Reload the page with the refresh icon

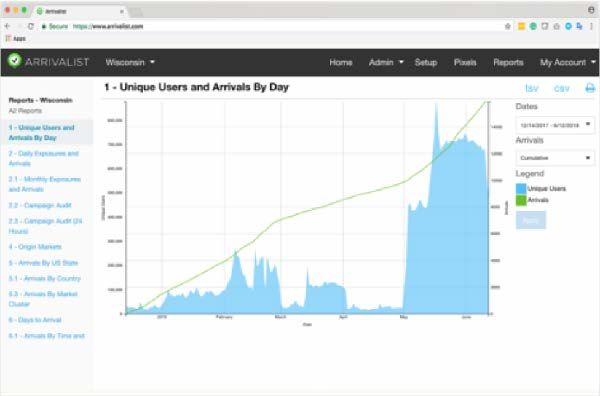(31, 26)
